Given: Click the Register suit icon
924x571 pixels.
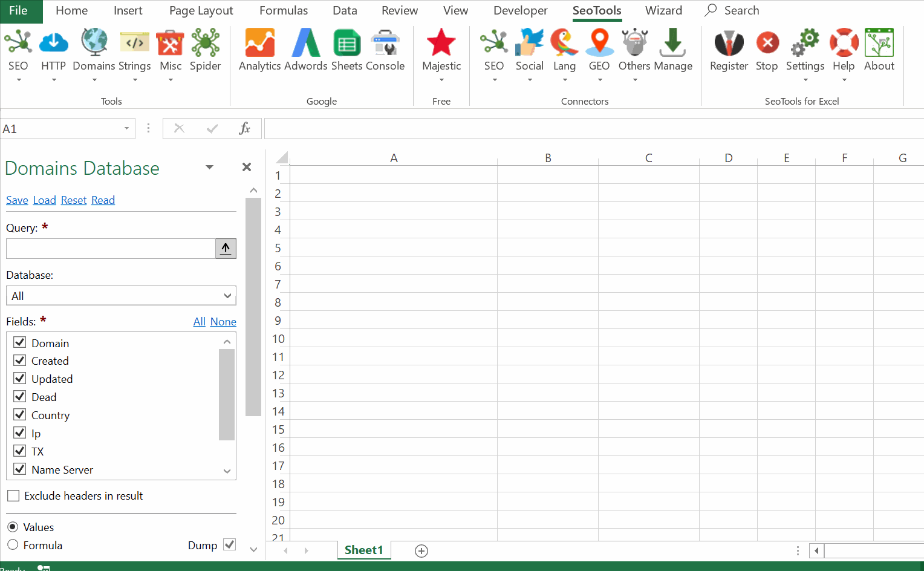Looking at the screenshot, I should click(729, 42).
